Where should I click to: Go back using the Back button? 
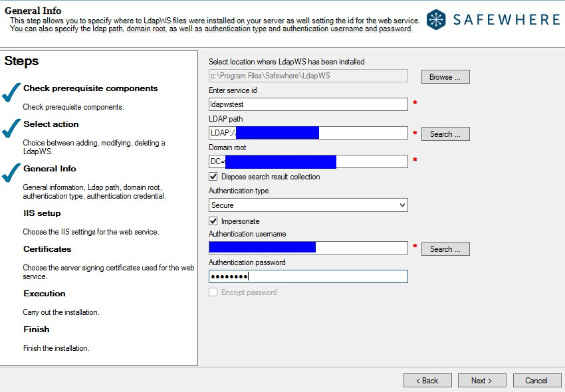pyautogui.click(x=427, y=381)
